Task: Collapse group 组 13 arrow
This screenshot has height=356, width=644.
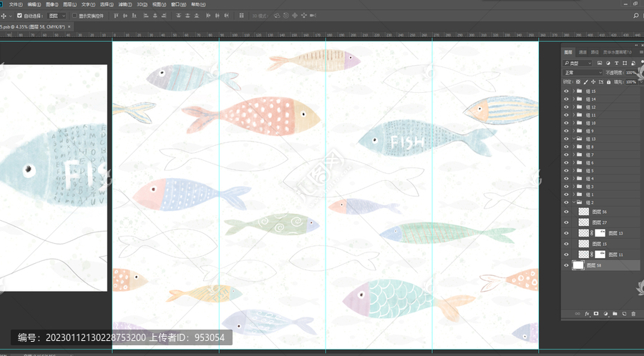Action: (574, 139)
